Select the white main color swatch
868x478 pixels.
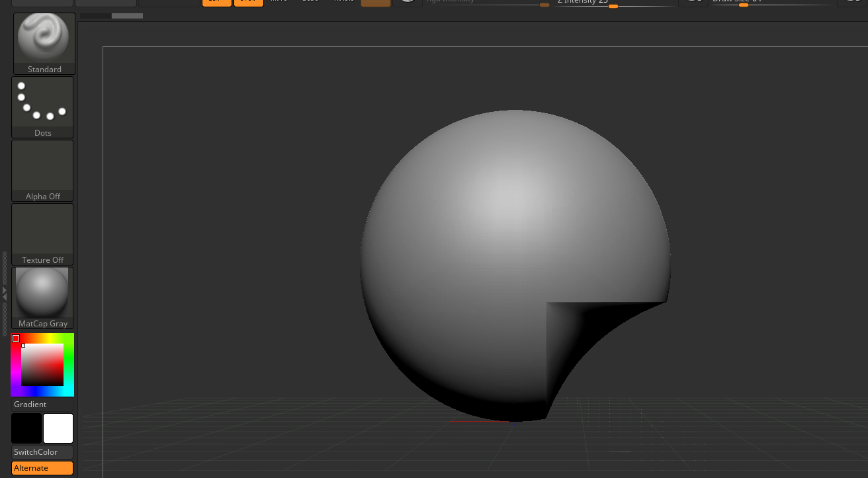pyautogui.click(x=58, y=428)
